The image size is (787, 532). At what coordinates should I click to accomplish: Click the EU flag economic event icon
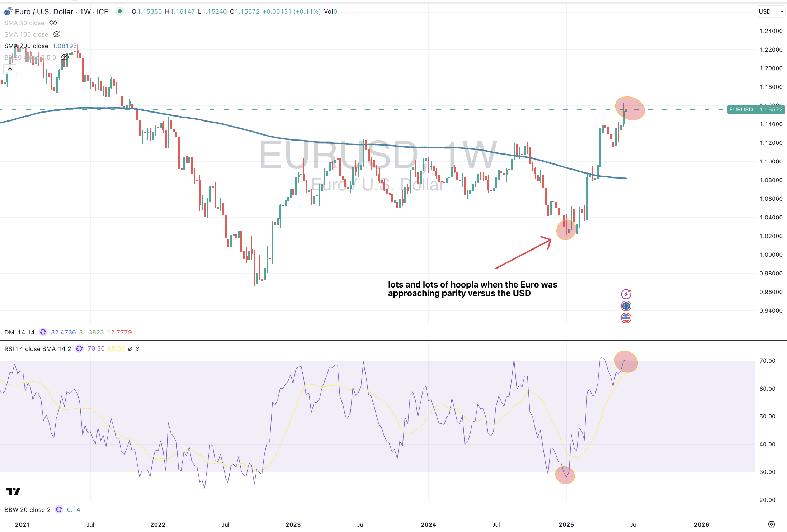click(x=626, y=306)
